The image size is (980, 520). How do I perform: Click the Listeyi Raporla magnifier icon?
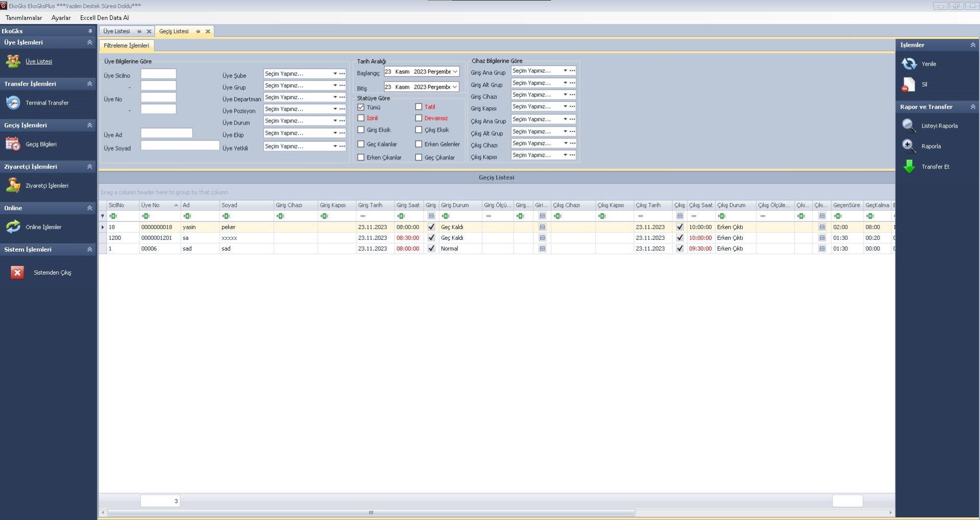909,126
